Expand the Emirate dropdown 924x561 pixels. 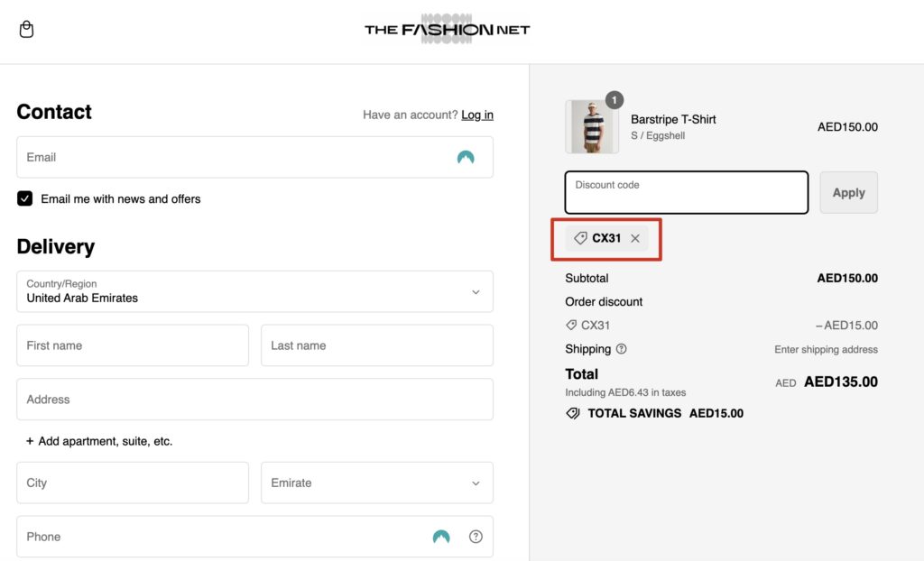(x=376, y=483)
